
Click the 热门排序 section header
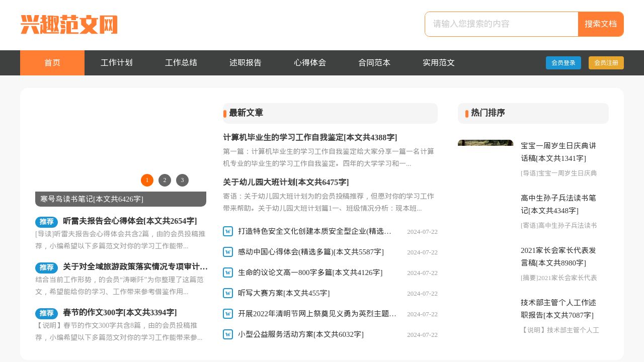pyautogui.click(x=533, y=113)
